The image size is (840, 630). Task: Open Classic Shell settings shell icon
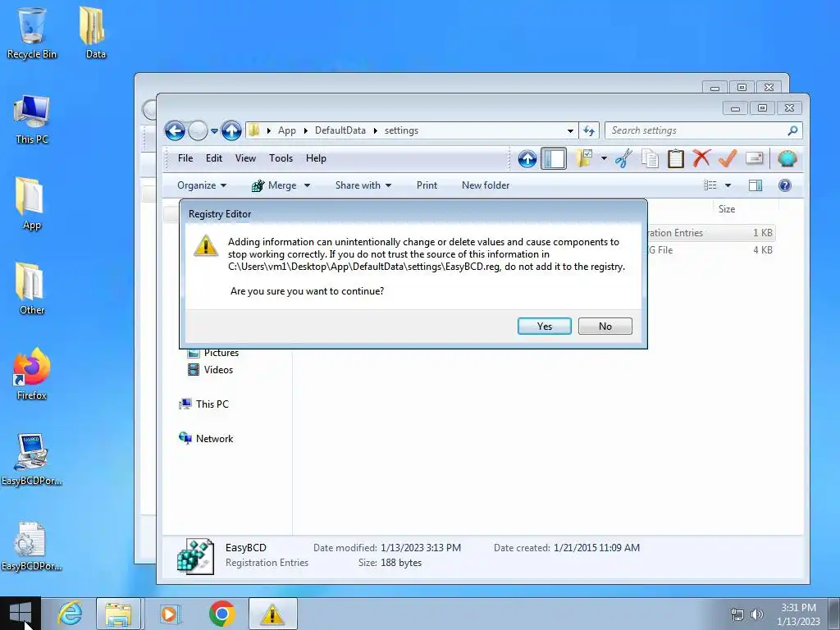pyautogui.click(x=787, y=158)
